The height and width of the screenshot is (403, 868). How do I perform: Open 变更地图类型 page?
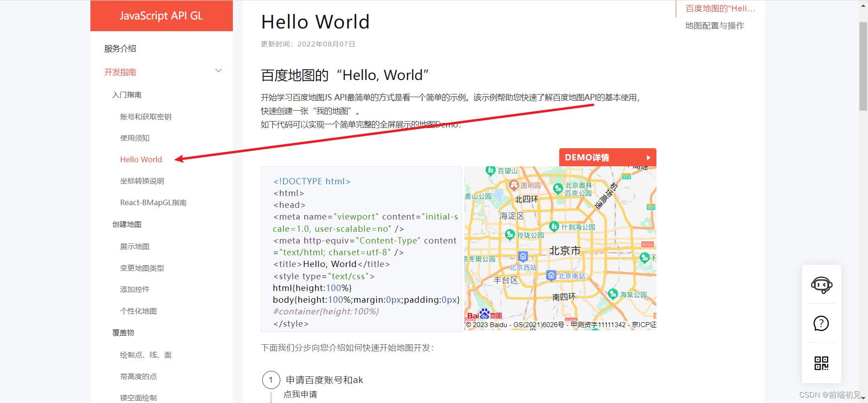(142, 268)
